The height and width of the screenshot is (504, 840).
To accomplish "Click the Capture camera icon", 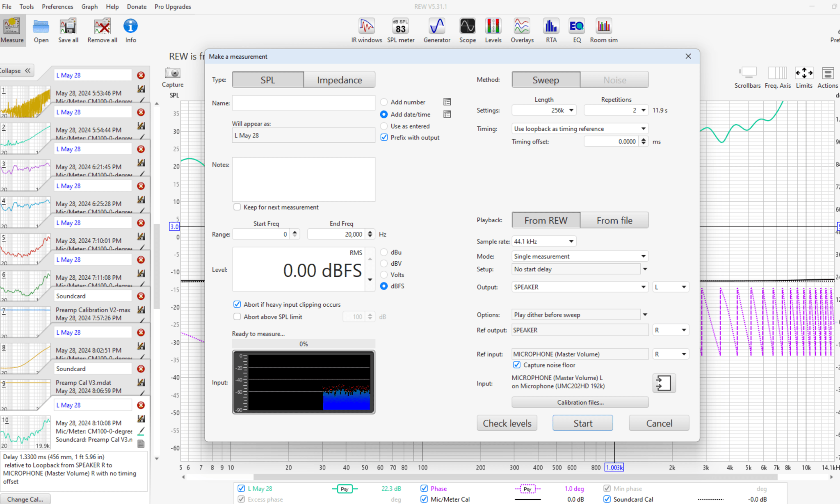I will (173, 73).
